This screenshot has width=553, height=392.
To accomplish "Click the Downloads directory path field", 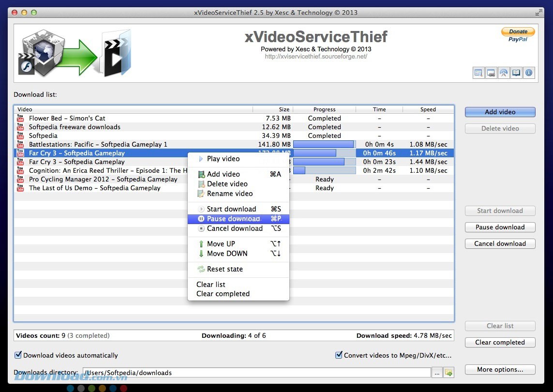I will pos(256,373).
